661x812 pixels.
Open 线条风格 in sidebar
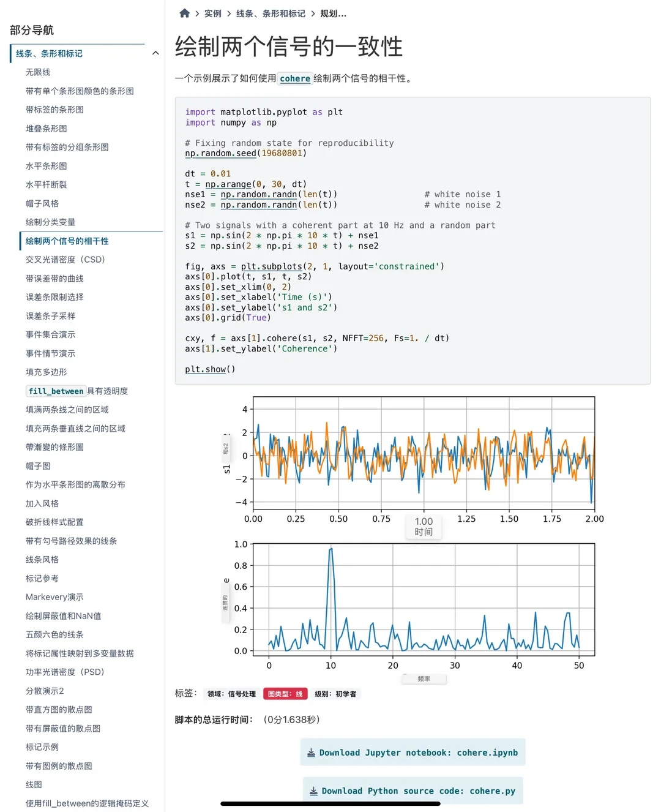point(42,560)
